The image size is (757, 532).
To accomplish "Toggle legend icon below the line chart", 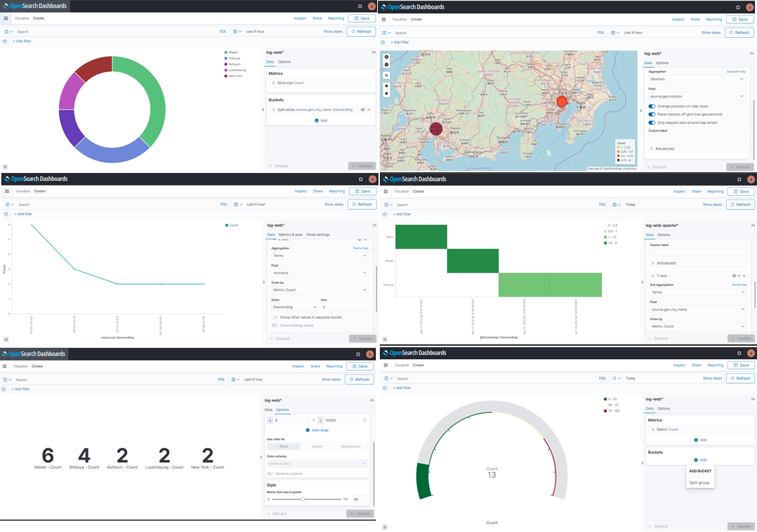I will tap(6, 339).
